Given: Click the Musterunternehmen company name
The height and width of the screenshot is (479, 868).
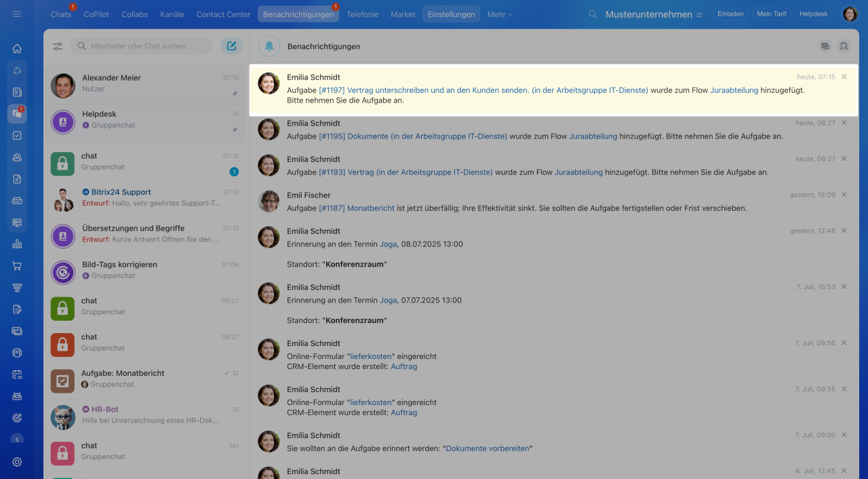Looking at the screenshot, I should [x=649, y=14].
